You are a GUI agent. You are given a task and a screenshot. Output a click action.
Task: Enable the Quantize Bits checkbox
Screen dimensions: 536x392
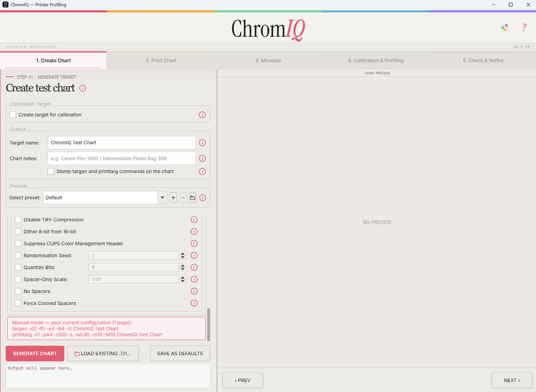pyautogui.click(x=18, y=267)
